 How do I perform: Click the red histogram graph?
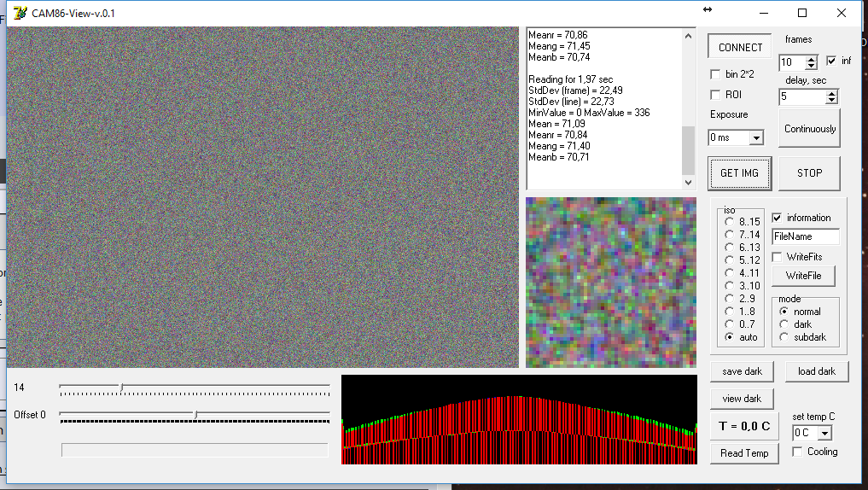[x=519, y=420]
